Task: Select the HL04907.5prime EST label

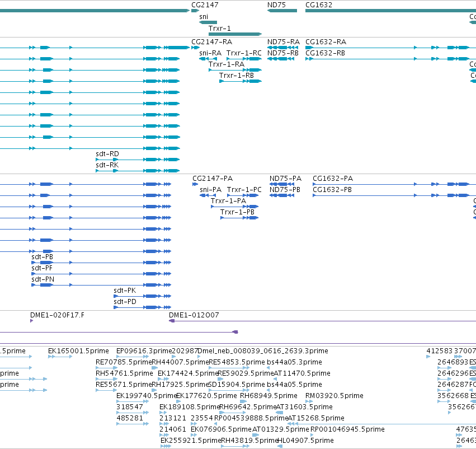Action: pyautogui.click(x=306, y=441)
